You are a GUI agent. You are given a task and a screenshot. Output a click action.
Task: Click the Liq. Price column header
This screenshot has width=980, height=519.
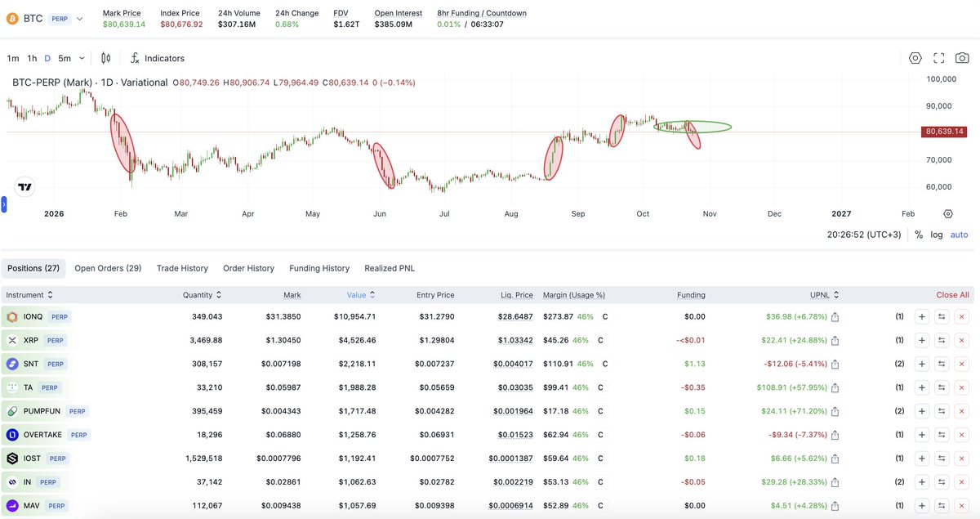(517, 295)
